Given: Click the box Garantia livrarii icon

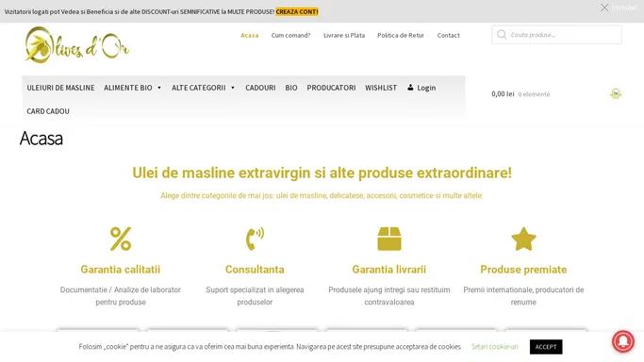Looking at the screenshot, I should (x=389, y=239).
